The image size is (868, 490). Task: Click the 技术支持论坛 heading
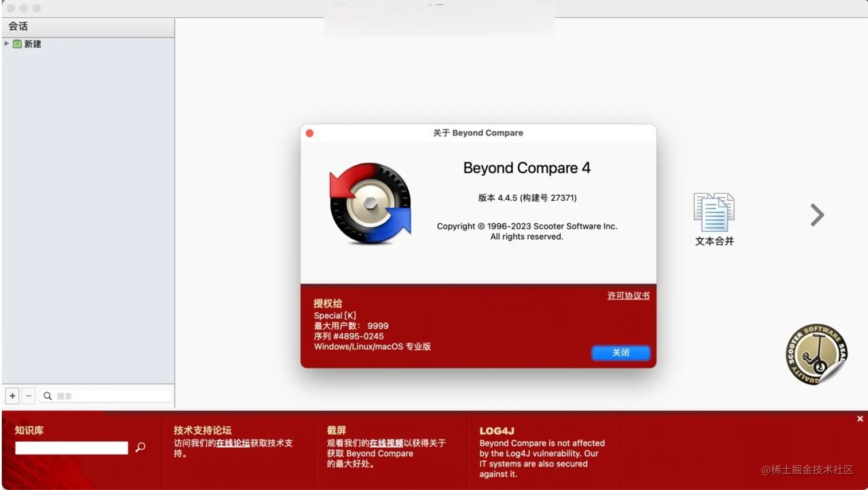[x=203, y=430]
